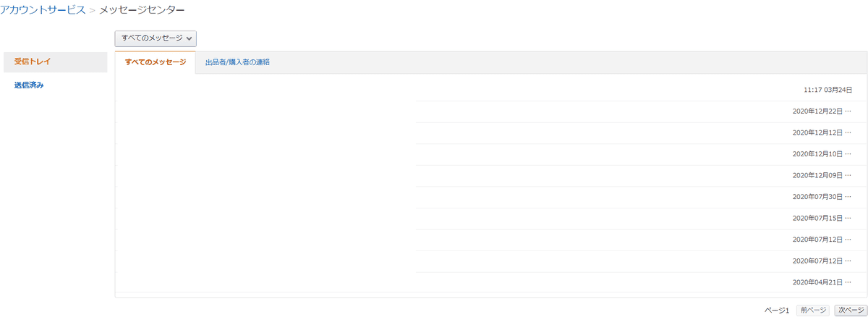
Task: Expand the ellipsis next to 2020年07月30日
Action: [x=848, y=197]
